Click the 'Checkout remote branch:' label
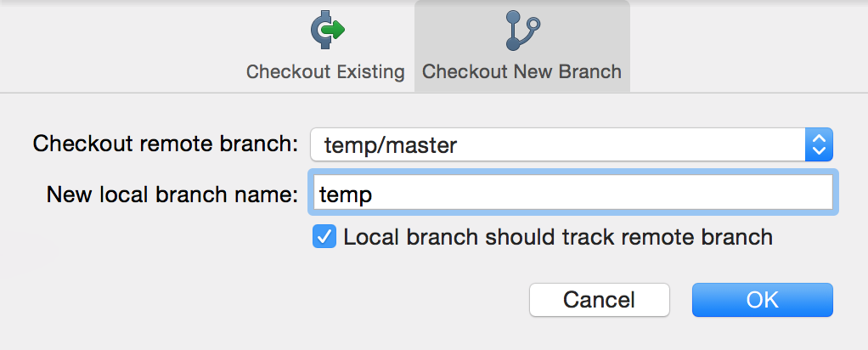 166,144
